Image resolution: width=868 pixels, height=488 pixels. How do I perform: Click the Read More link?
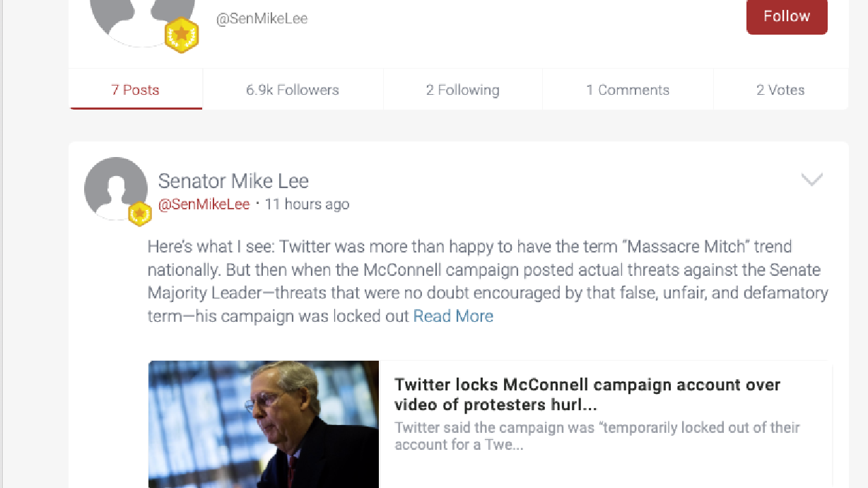click(453, 316)
